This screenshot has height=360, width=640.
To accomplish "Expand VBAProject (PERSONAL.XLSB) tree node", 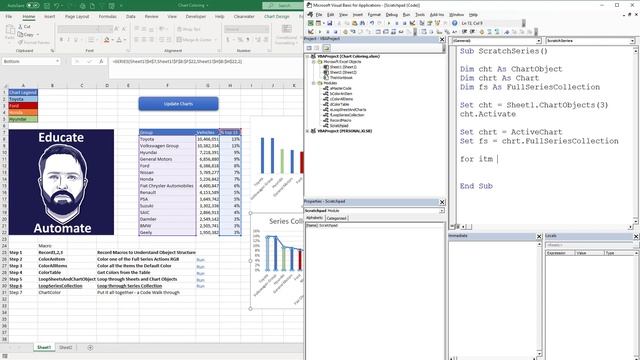I will click(307, 131).
